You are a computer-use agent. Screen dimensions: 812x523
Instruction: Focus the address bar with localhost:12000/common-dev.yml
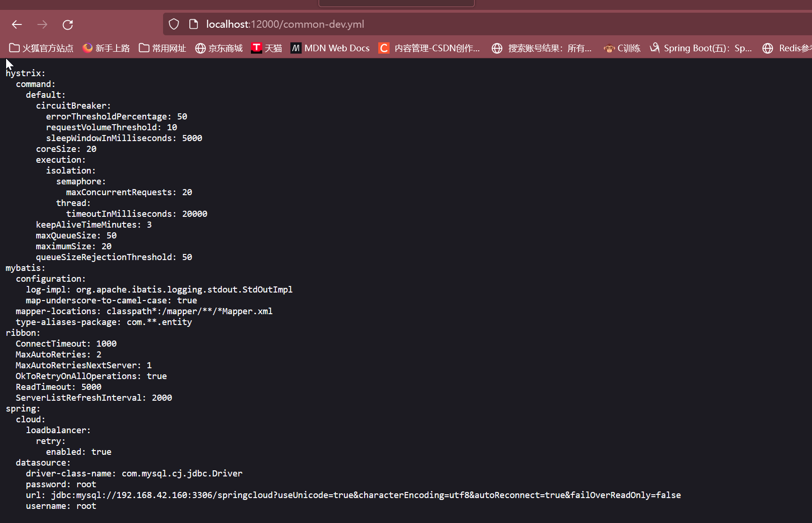pos(487,24)
